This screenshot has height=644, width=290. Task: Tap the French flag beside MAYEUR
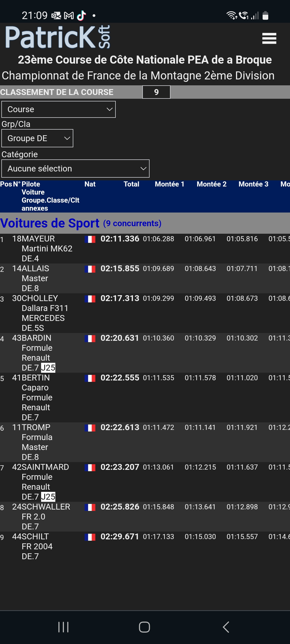click(x=90, y=239)
